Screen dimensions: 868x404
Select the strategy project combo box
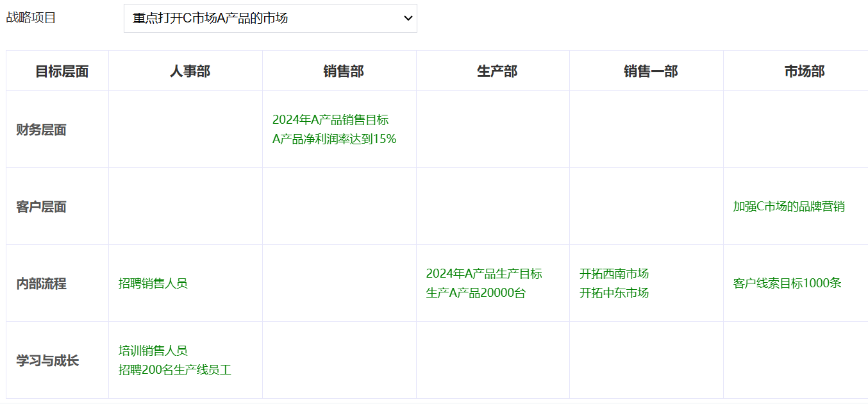tap(270, 18)
